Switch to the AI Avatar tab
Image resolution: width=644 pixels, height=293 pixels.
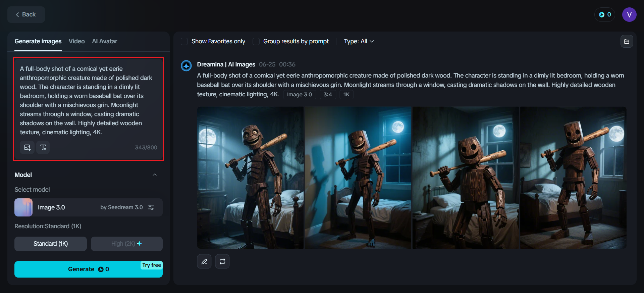[105, 41]
